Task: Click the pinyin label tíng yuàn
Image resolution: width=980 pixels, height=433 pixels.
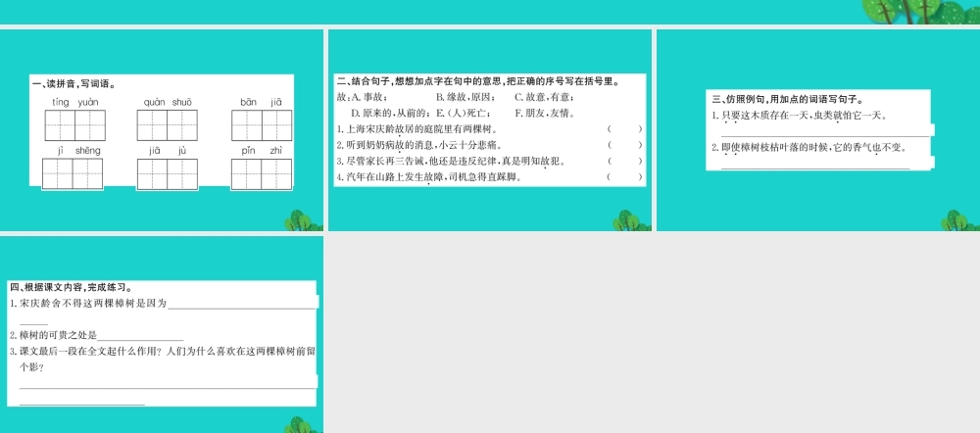Action: pyautogui.click(x=75, y=103)
